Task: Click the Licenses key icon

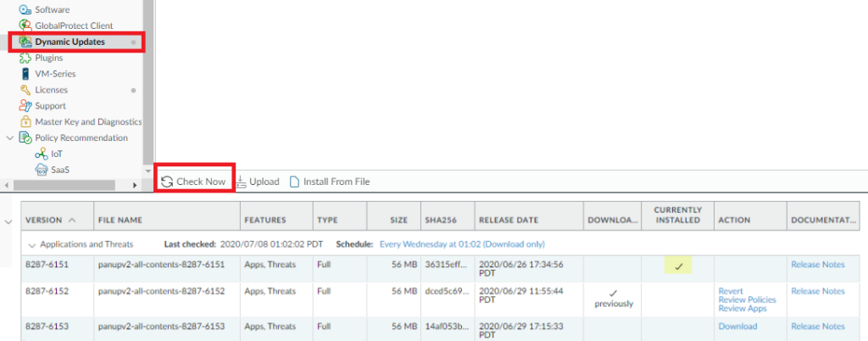Action: (x=25, y=90)
